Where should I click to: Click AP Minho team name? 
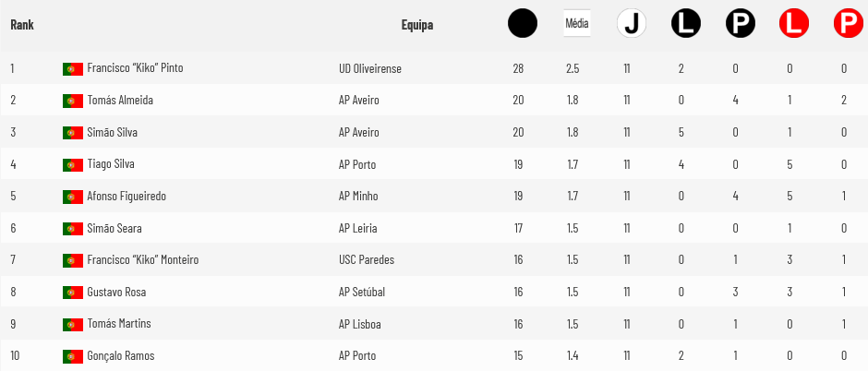358,197
